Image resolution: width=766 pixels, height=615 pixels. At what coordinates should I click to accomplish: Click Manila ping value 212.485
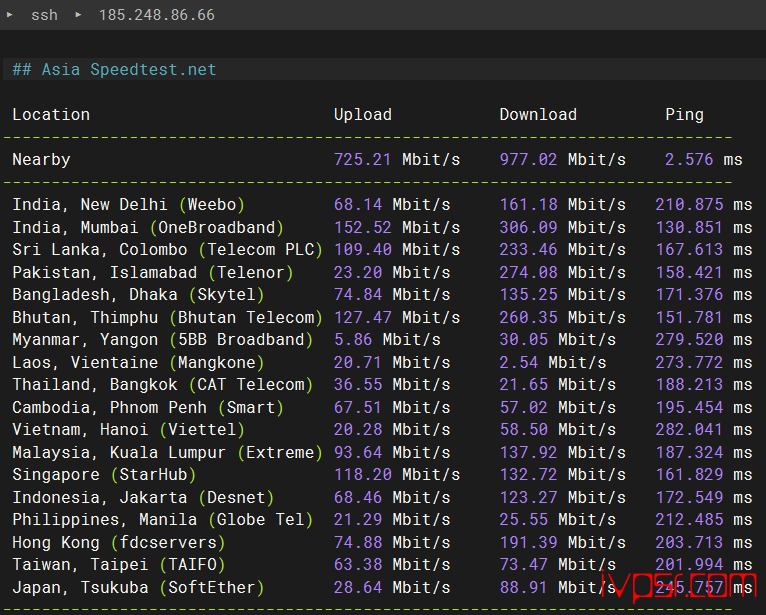point(689,519)
